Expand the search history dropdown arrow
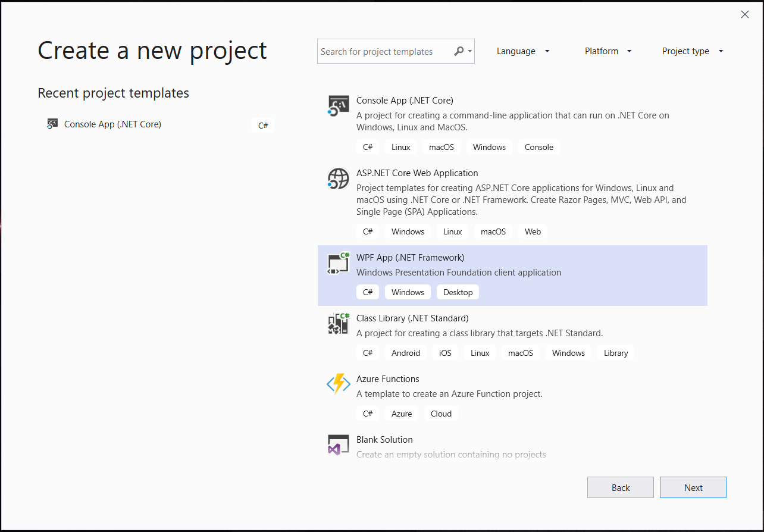764x532 pixels. 470,51
